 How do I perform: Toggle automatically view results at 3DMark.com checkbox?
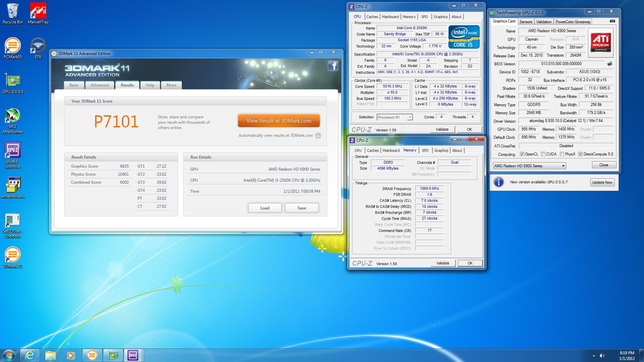pos(318,136)
